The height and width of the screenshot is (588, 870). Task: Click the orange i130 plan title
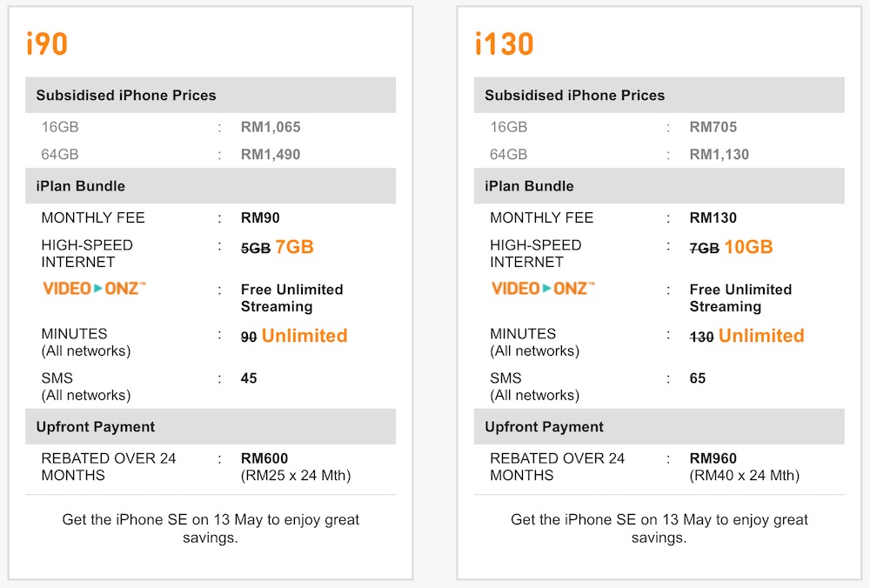(504, 43)
